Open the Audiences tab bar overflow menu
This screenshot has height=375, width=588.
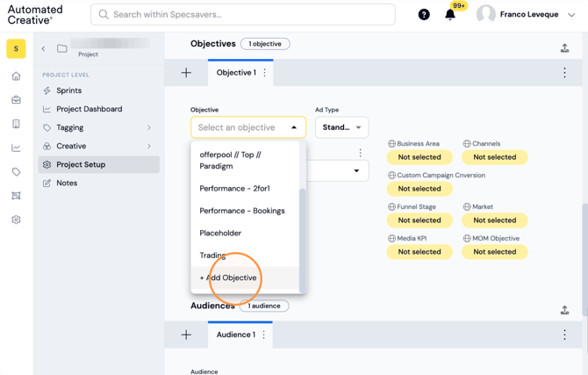[565, 335]
